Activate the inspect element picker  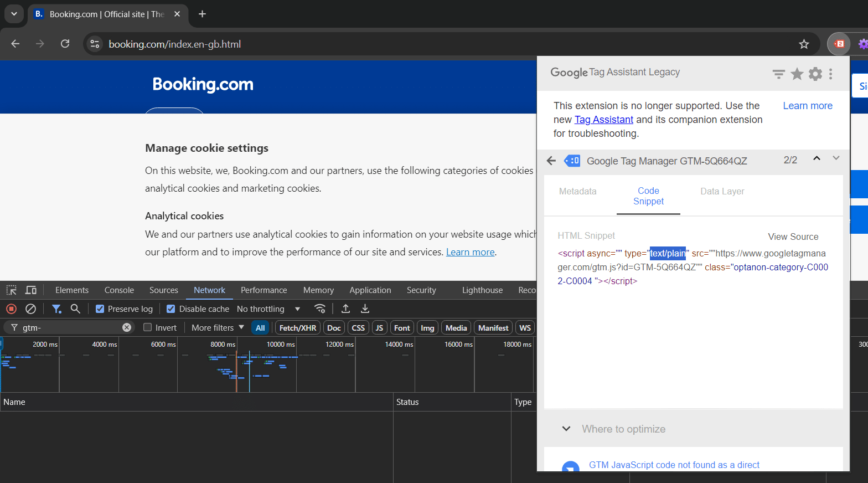(11, 290)
